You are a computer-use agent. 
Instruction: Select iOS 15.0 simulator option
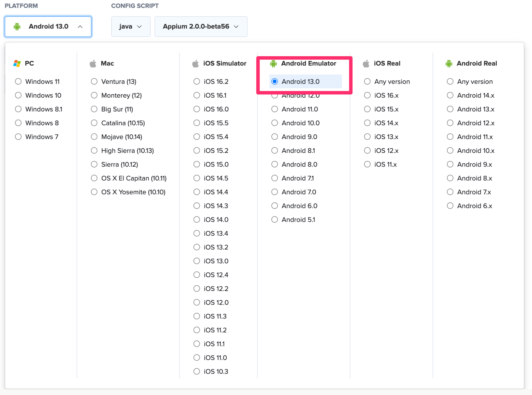[211, 164]
